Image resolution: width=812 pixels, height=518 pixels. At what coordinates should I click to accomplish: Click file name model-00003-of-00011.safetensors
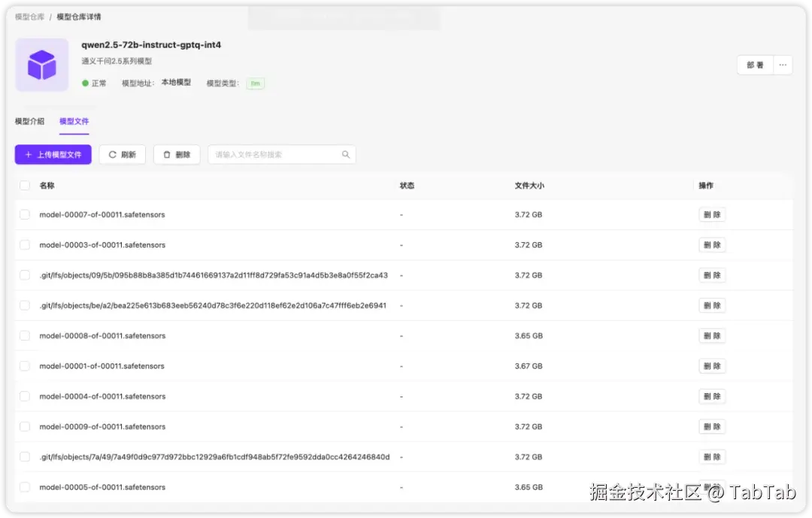pos(102,245)
